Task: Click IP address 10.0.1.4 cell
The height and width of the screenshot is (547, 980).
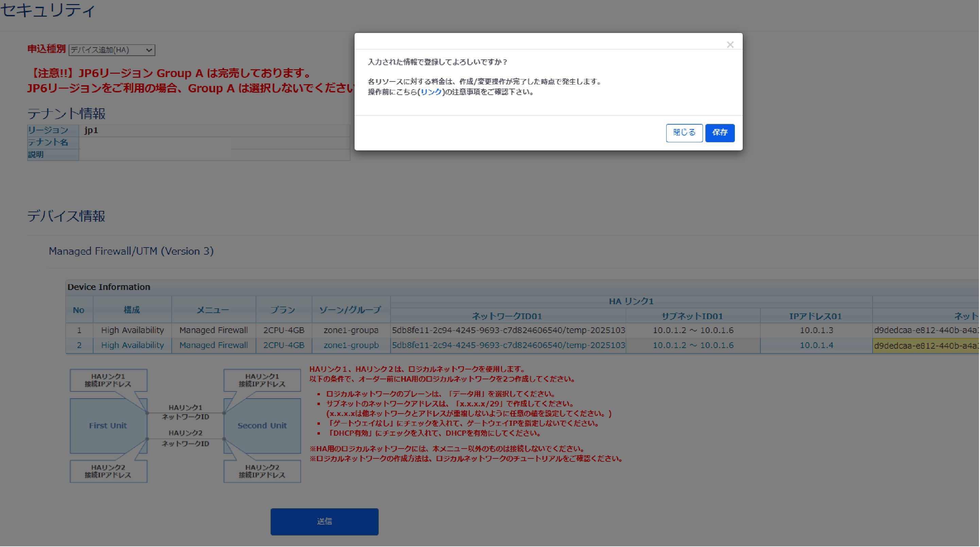Action: pos(816,345)
